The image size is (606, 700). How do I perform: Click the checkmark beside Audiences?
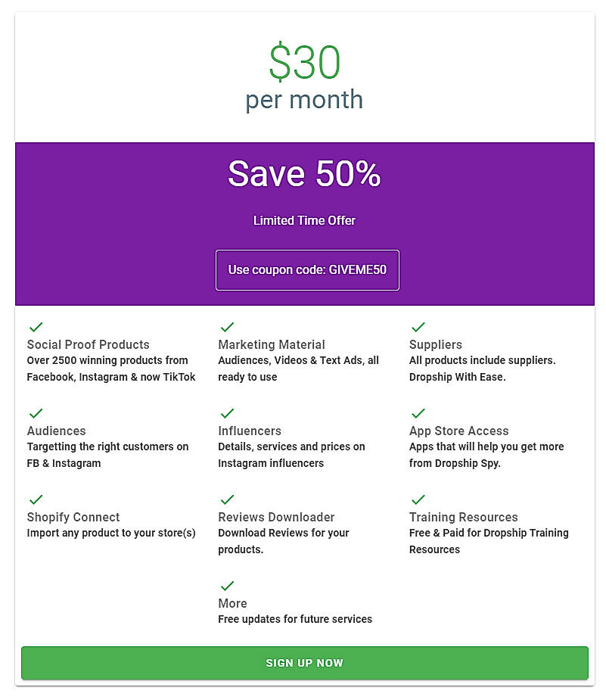[x=36, y=413]
